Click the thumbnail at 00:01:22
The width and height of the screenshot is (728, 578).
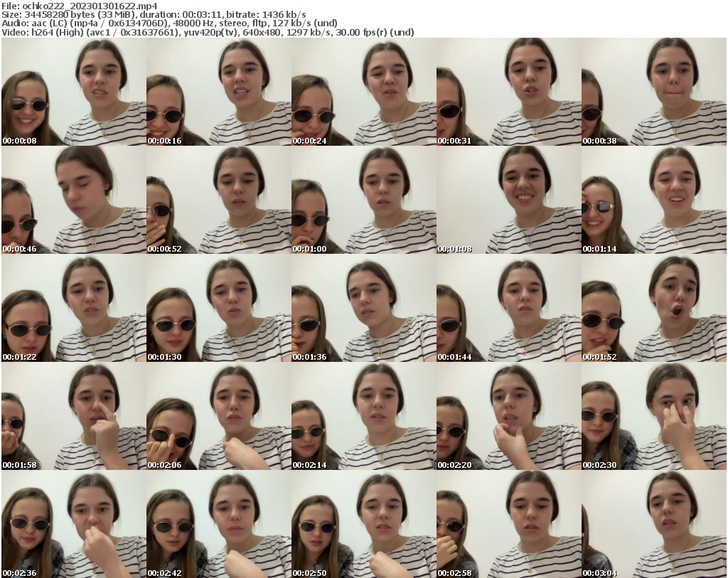pos(73,309)
